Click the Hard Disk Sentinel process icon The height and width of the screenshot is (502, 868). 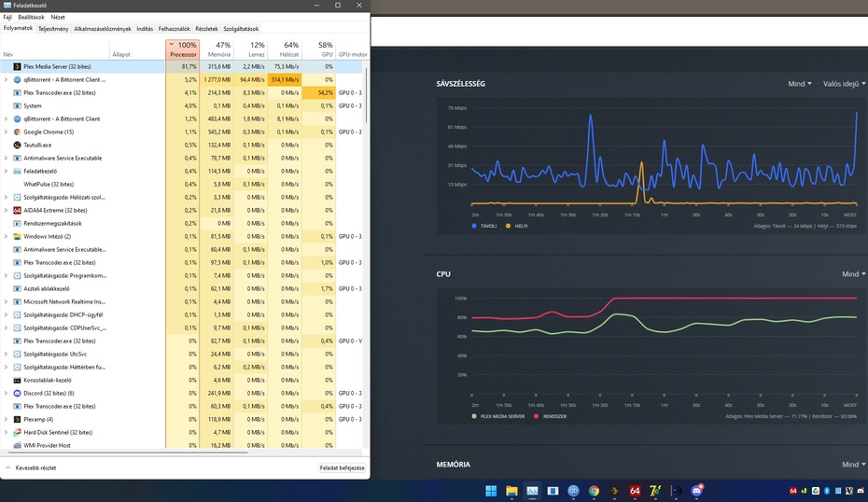point(17,432)
